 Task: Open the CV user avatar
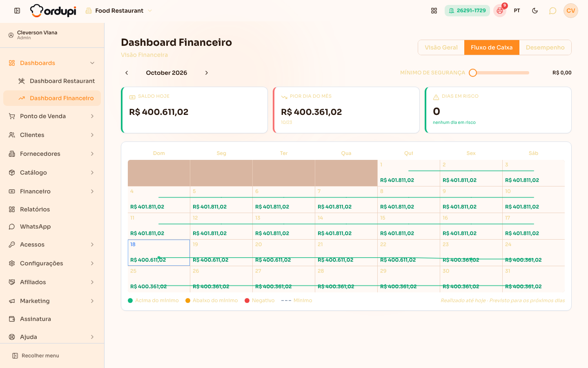click(x=571, y=11)
